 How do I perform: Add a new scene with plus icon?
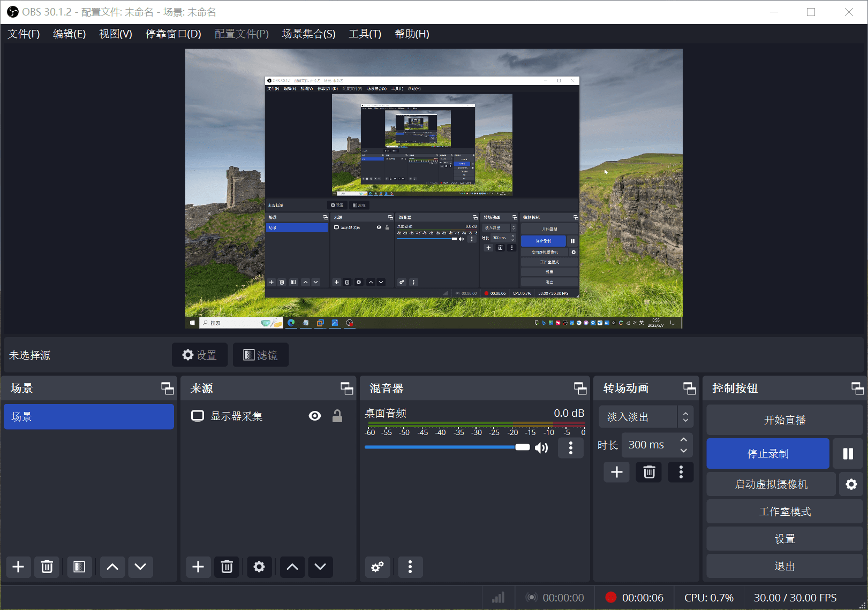click(x=18, y=567)
